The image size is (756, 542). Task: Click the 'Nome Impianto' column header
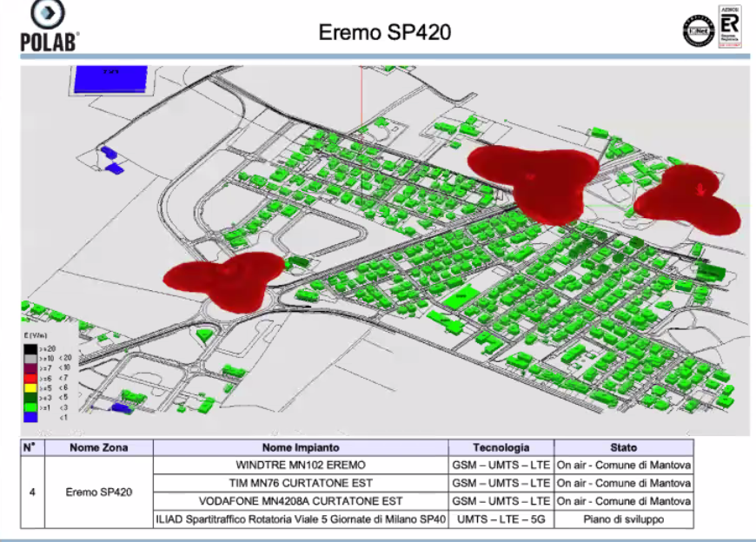[x=300, y=448]
